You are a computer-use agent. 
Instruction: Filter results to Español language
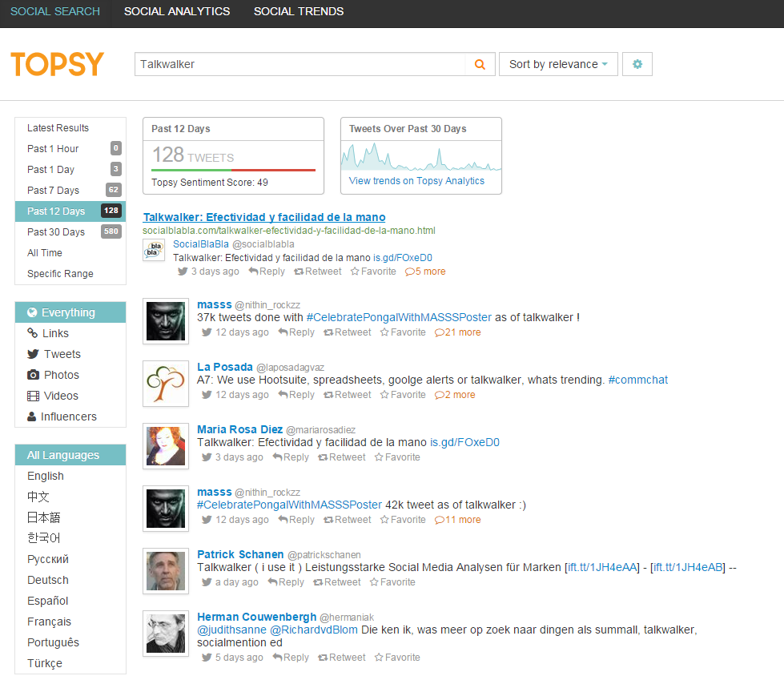pos(70,601)
